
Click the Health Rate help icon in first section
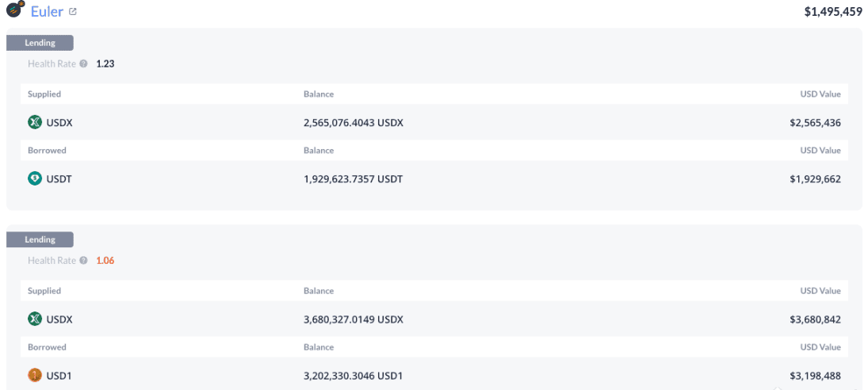coord(83,63)
